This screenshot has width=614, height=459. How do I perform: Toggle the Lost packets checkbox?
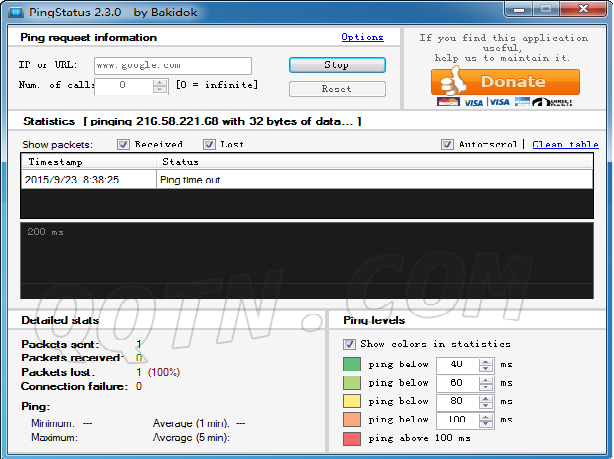[209, 144]
